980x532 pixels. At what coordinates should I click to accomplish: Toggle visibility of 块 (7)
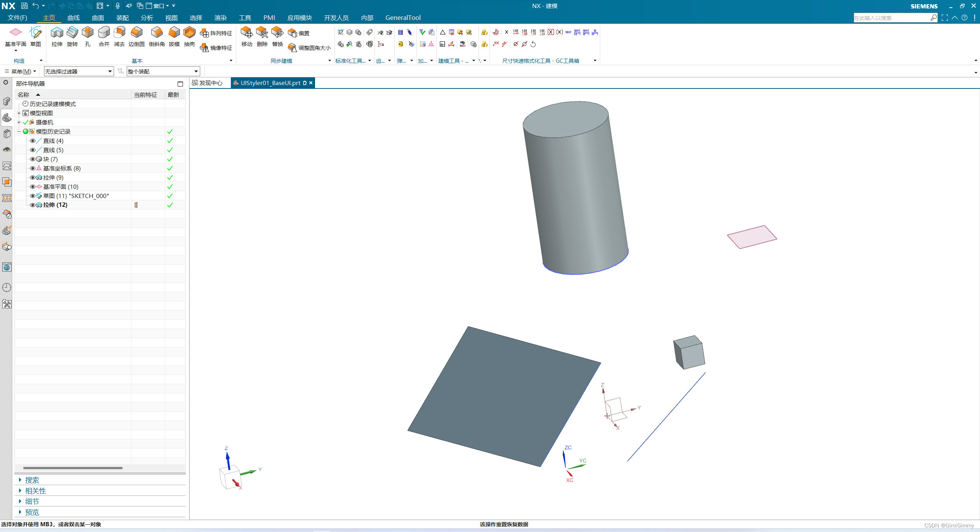[x=33, y=159]
